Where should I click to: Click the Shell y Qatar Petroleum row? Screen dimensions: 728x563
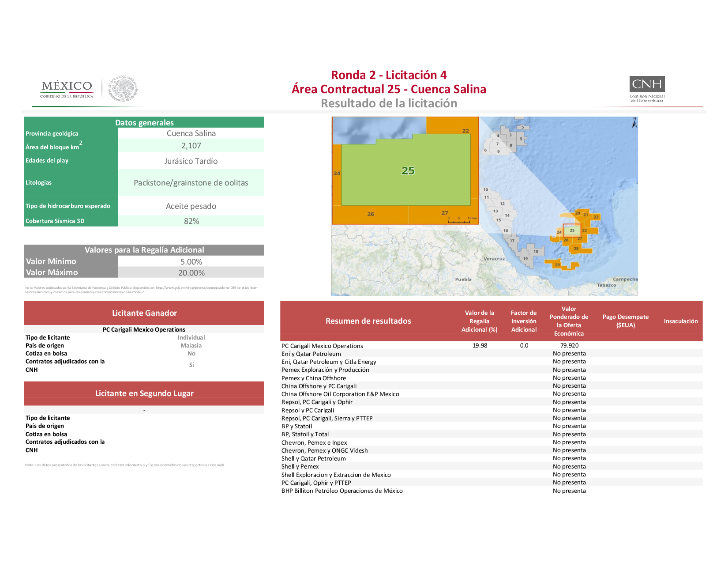coord(492,458)
